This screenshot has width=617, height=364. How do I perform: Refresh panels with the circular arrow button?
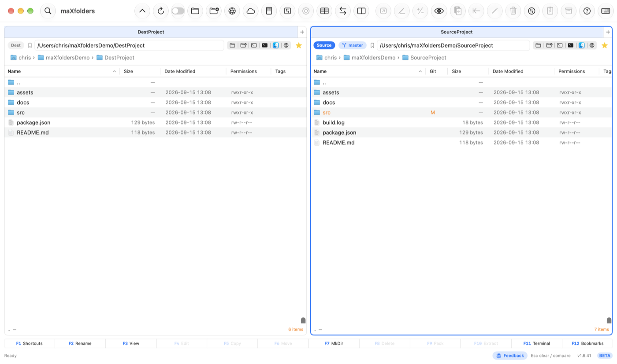tap(161, 11)
